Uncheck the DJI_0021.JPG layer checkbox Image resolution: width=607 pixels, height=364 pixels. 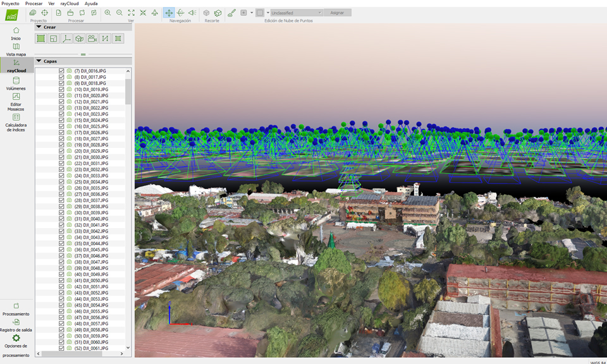(x=61, y=102)
